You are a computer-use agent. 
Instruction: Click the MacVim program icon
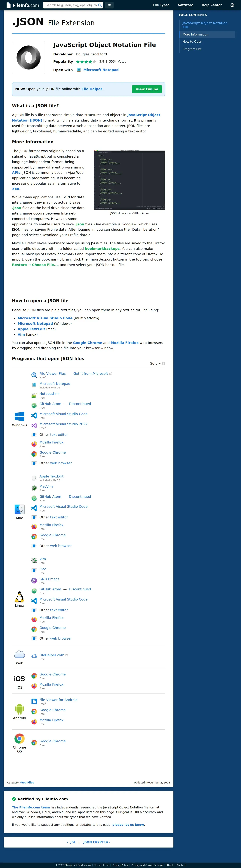point(34,488)
